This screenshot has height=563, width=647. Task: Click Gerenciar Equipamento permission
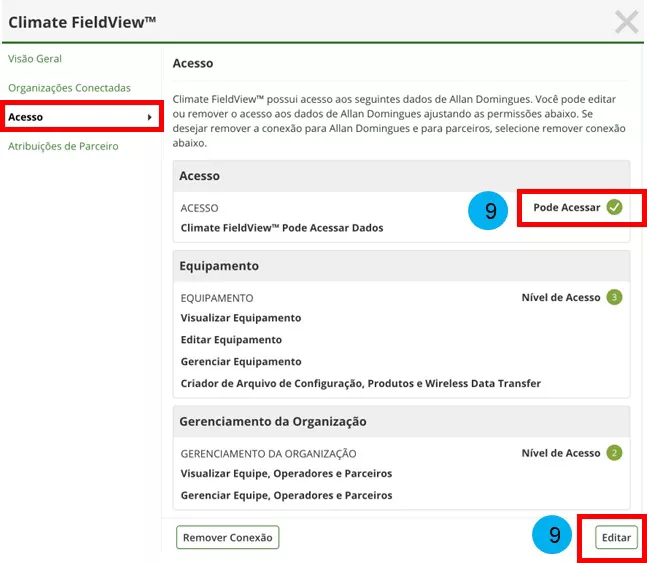(241, 362)
